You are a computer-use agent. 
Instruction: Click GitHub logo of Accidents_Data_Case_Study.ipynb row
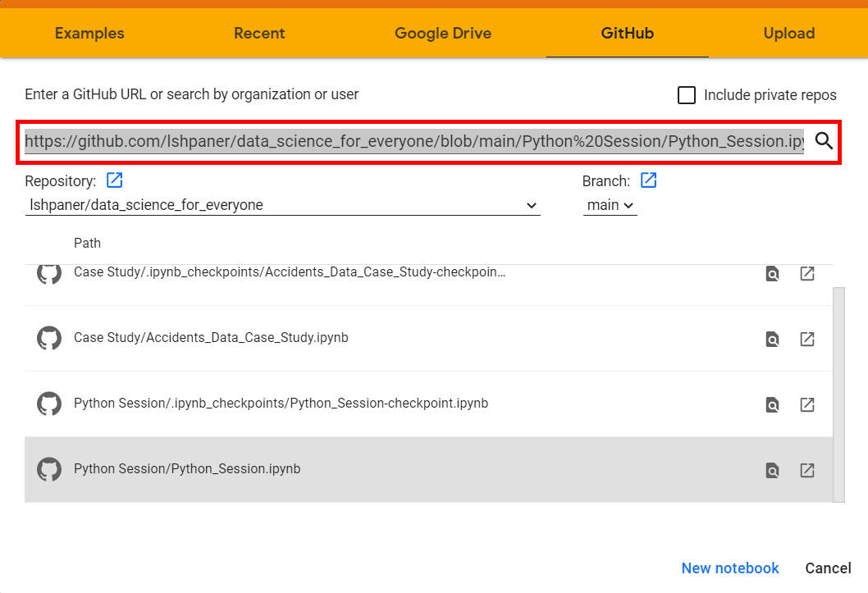49,338
